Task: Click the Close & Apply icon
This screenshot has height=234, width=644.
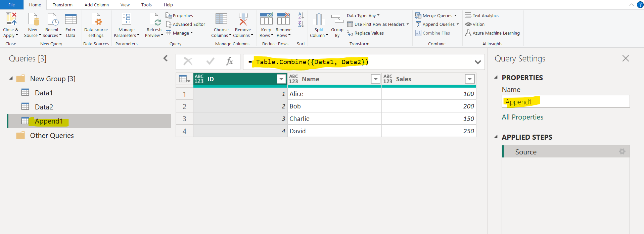Action: coord(11,19)
